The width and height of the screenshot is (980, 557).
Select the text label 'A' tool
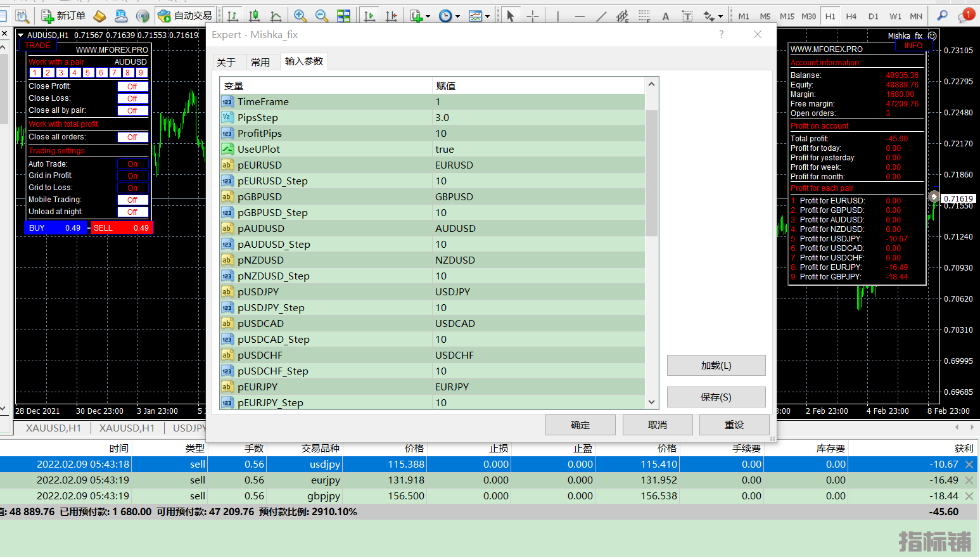pyautogui.click(x=666, y=16)
